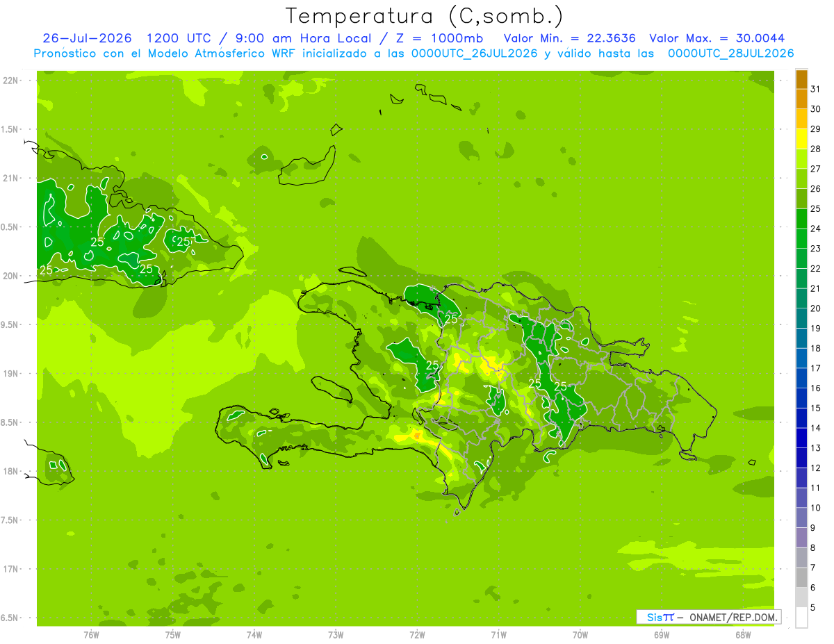Screen dimensions: 834x644
Task: Click the '17N' latitude label
Action: pos(11,570)
